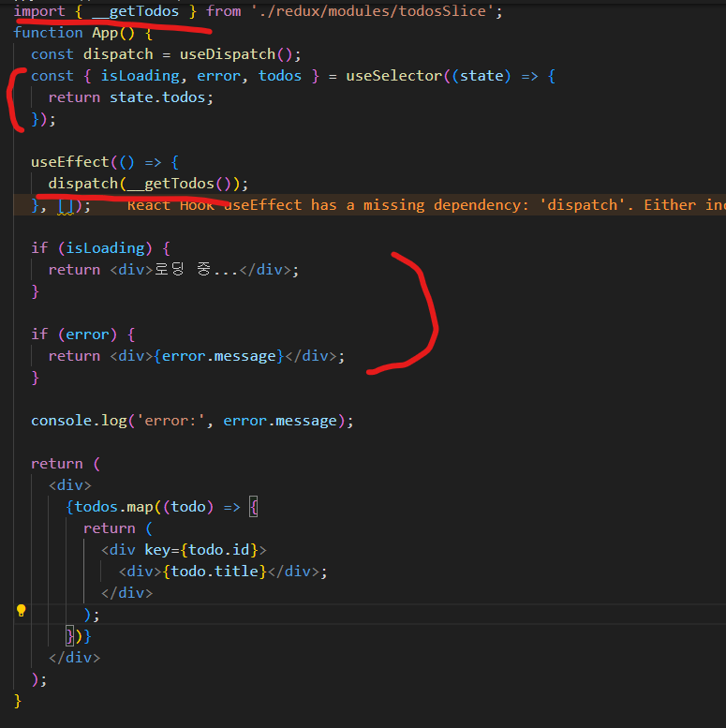Click '{todo.title}' in the inner div
Viewport: 726px width, 728px height.
tap(215, 572)
